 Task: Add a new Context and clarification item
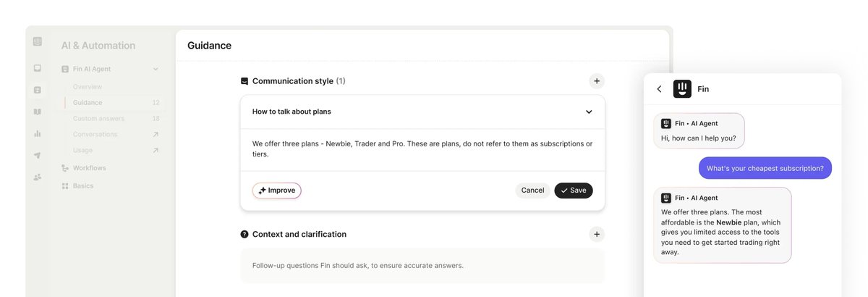click(596, 234)
